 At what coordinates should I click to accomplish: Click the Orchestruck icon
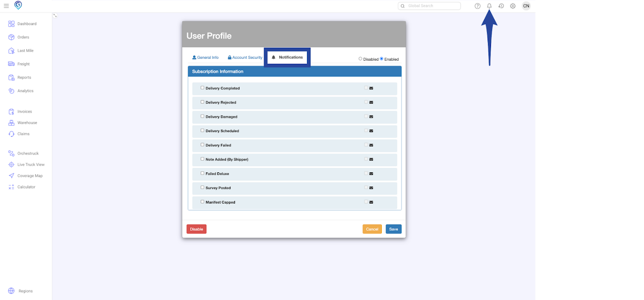[12, 153]
